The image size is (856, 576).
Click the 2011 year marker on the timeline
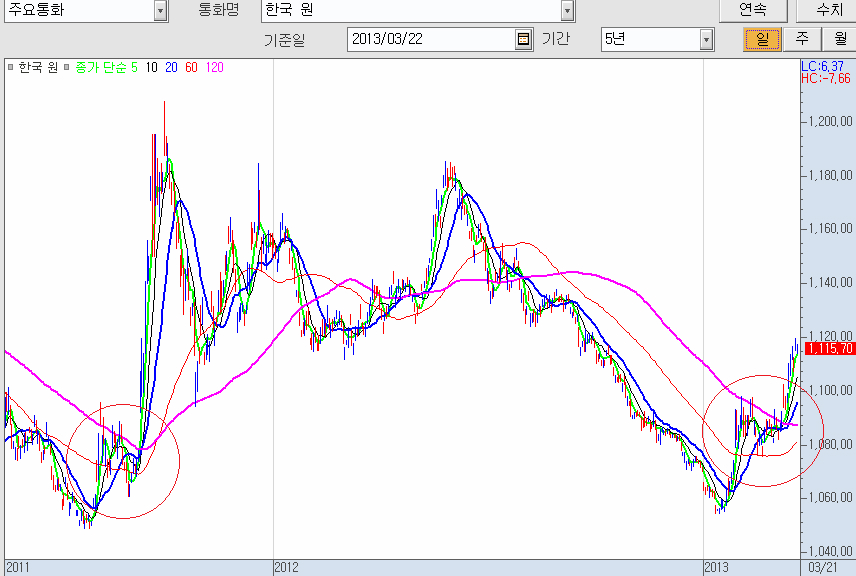click(18, 567)
